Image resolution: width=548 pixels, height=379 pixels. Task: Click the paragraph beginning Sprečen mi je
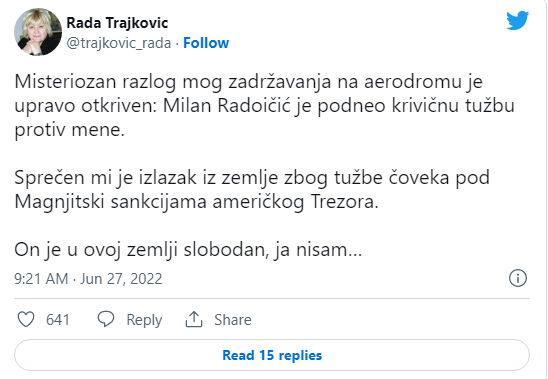point(252,189)
